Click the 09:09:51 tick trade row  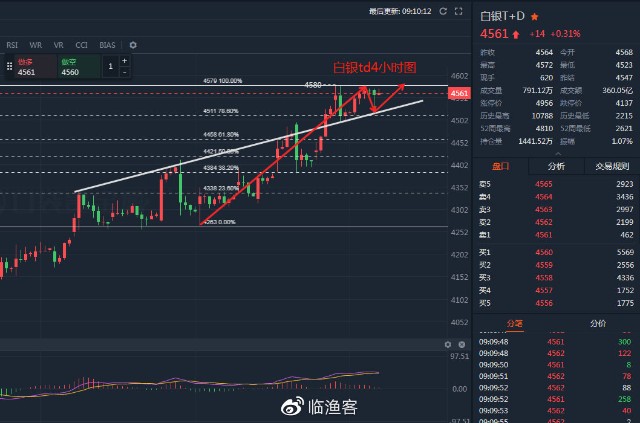[x=555, y=376]
